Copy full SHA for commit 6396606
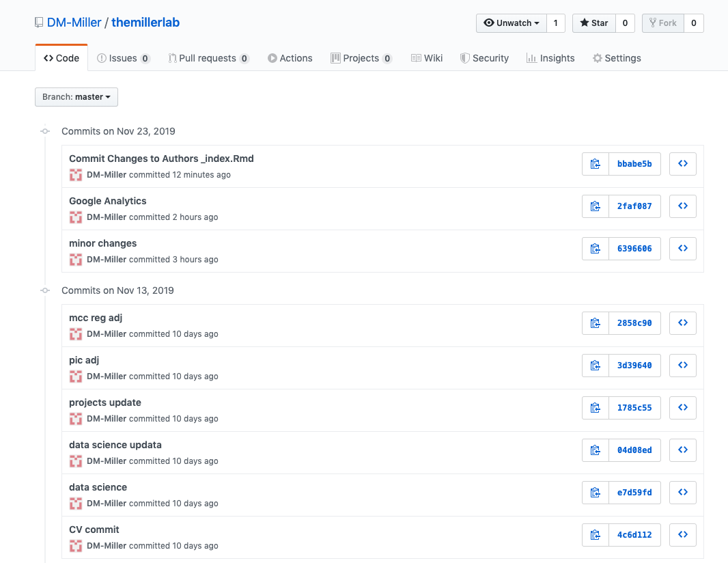The width and height of the screenshot is (728, 563). (x=596, y=249)
